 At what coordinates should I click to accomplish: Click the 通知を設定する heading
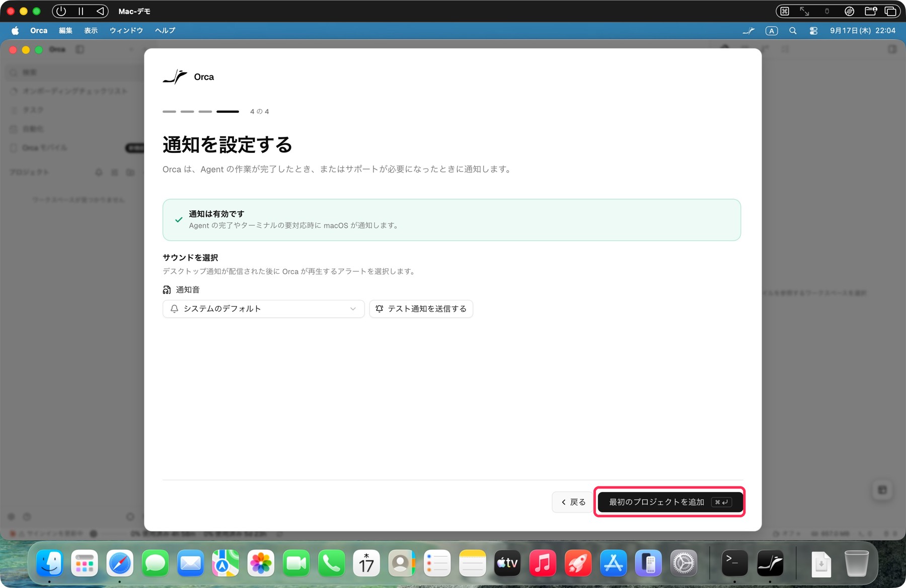click(227, 145)
